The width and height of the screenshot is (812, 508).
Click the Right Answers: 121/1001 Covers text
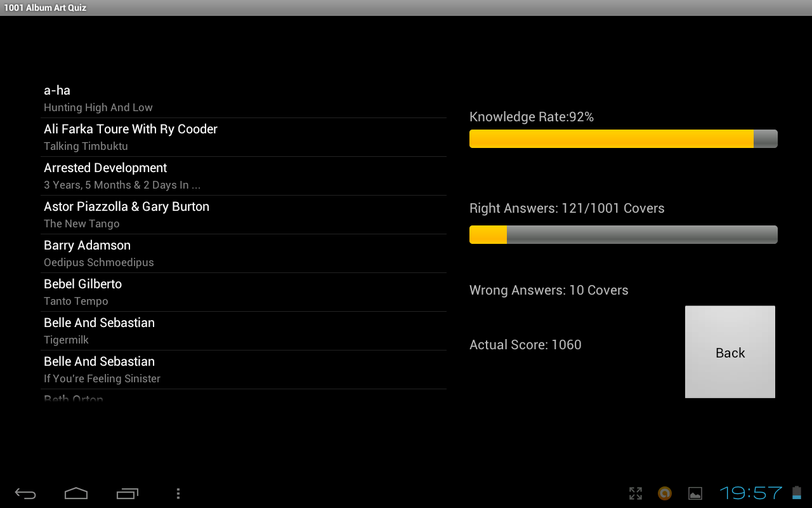point(567,208)
